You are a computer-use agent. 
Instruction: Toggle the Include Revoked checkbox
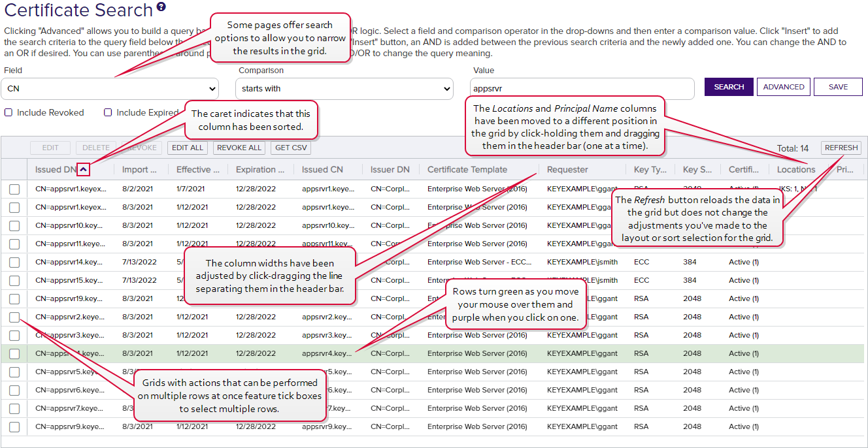click(8, 112)
